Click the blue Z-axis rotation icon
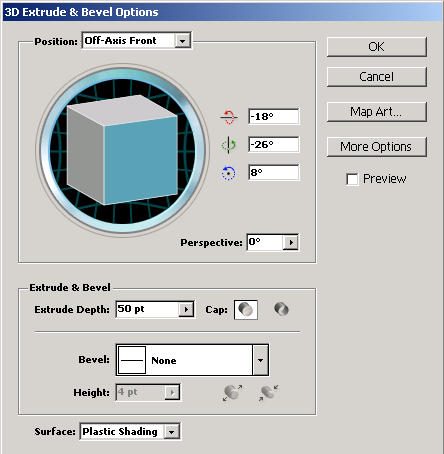The height and width of the screenshot is (454, 444). pyautogui.click(x=229, y=173)
